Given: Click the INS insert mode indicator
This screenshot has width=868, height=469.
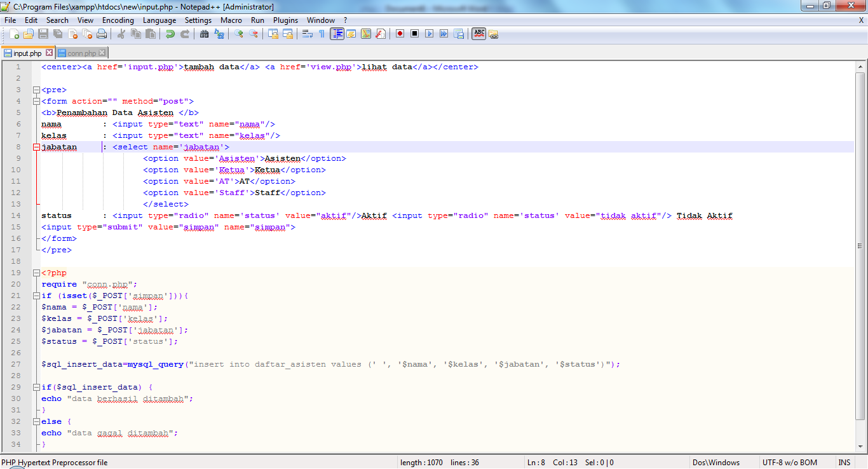Looking at the screenshot, I should [x=844, y=463].
